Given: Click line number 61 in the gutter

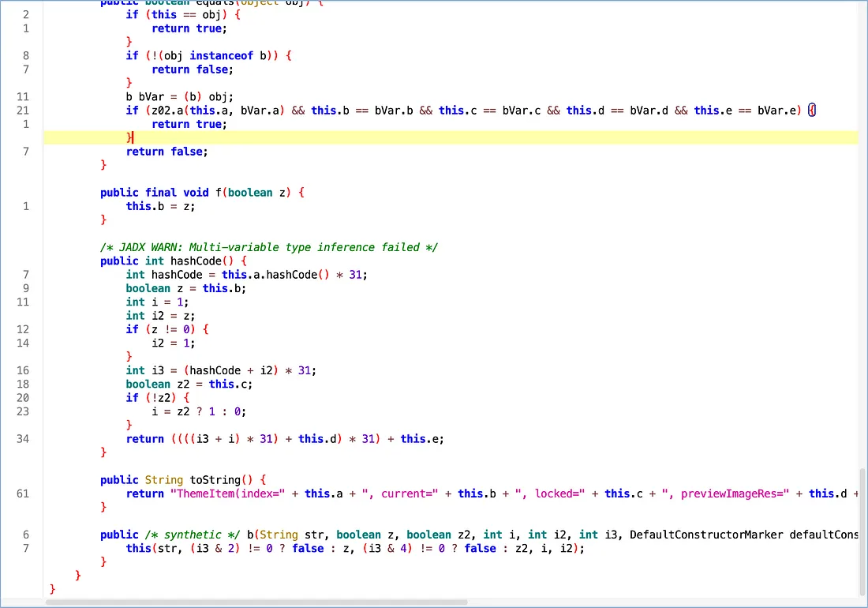Looking at the screenshot, I should [x=22, y=494].
